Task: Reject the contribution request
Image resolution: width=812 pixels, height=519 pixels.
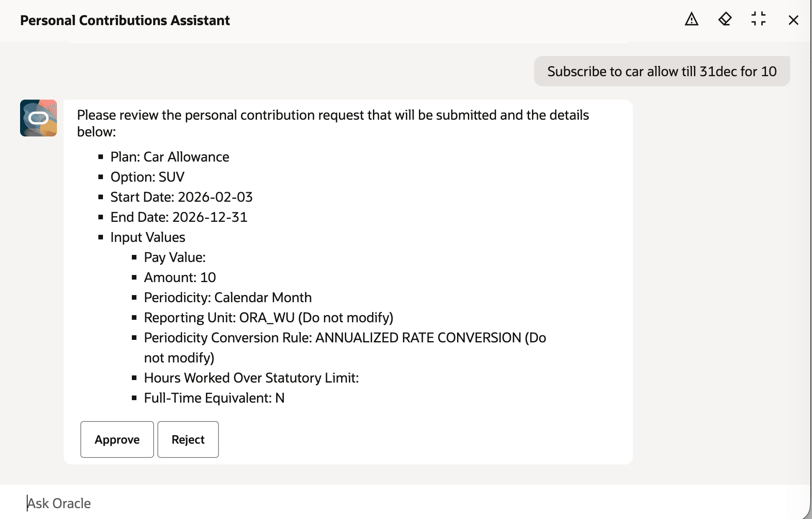Action: [x=188, y=439]
